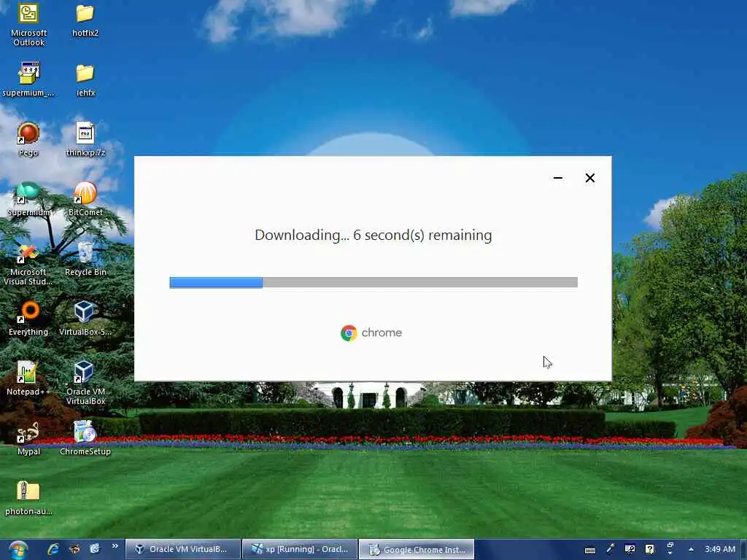Open the Windows Start menu orb
The width and height of the screenshot is (747, 560).
[x=18, y=550]
